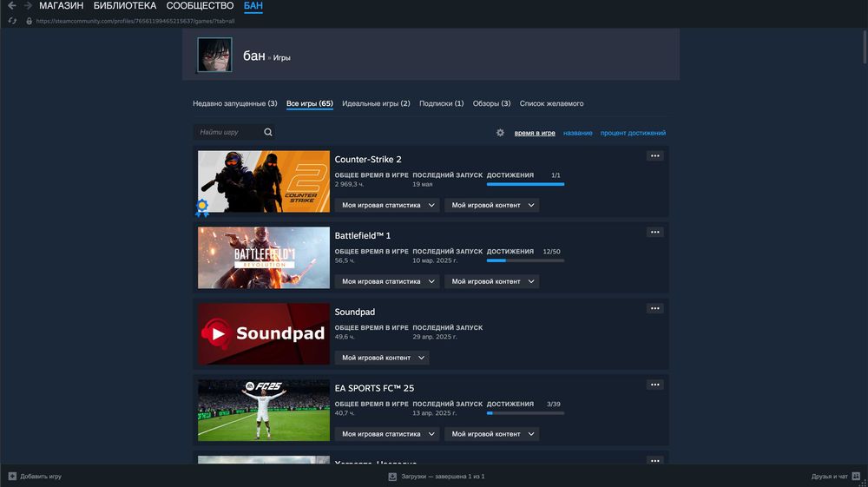868x487 pixels.
Task: Open the gear settings icon near sort options
Action: [x=500, y=133]
